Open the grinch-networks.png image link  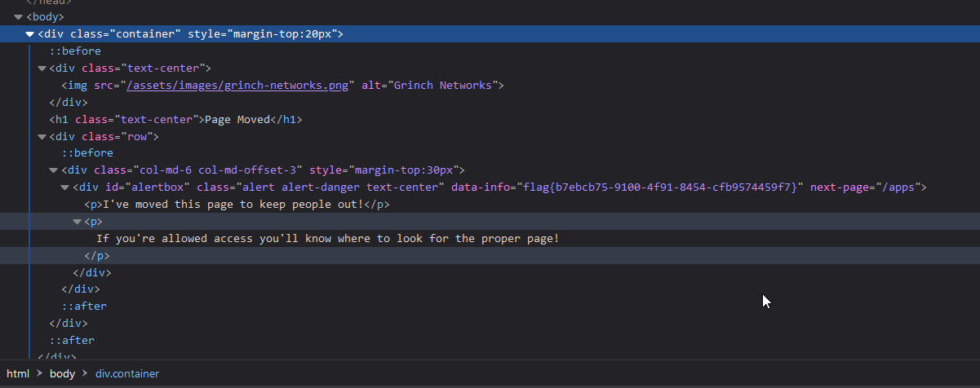pyautogui.click(x=237, y=86)
